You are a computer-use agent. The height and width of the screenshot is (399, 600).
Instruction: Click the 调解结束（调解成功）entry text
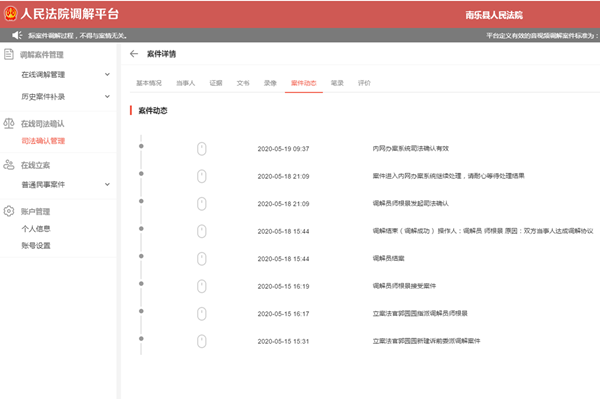point(483,231)
